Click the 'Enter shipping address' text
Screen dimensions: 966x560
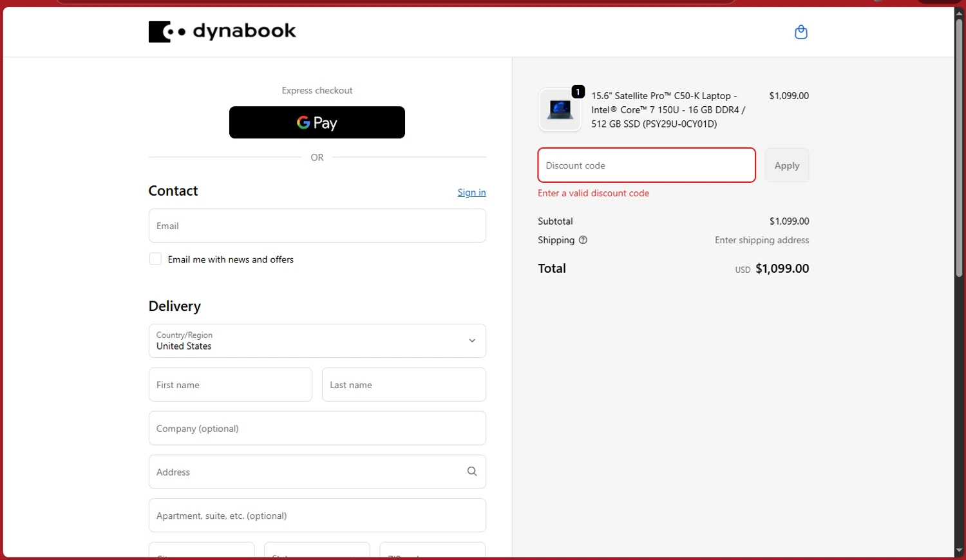762,240
